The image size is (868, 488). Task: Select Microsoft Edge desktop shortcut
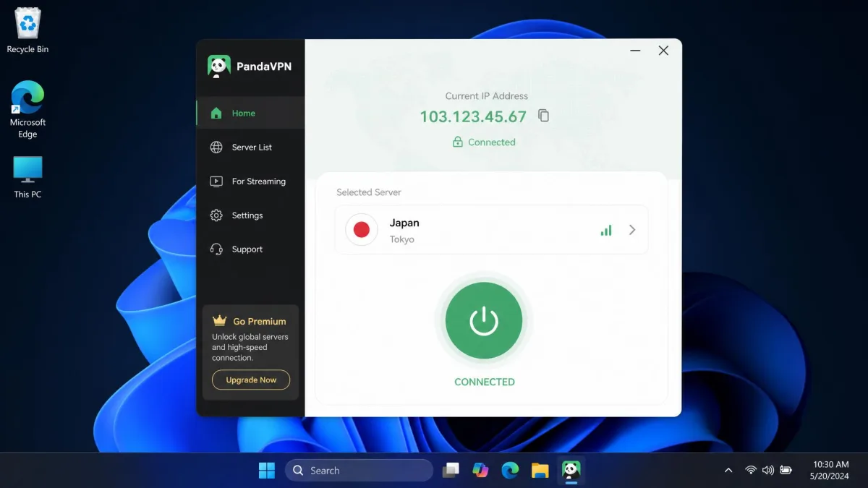27,109
